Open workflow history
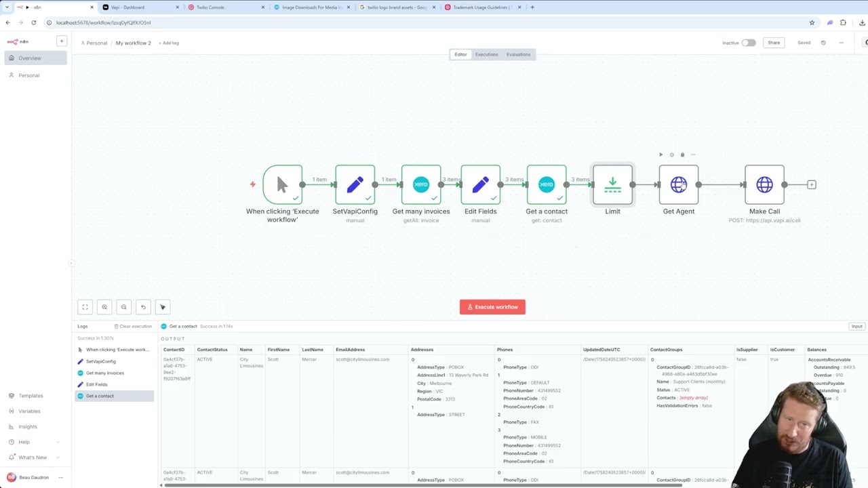 [823, 43]
